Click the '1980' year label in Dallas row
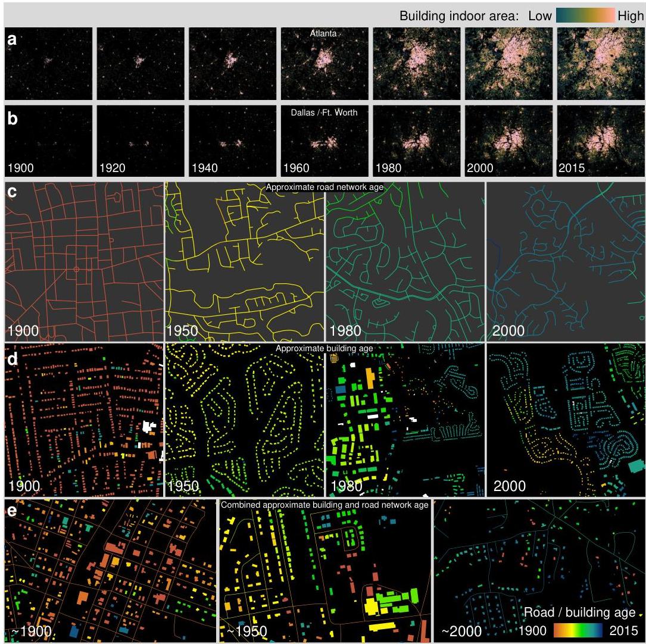The height and width of the screenshot is (644, 646). [389, 168]
